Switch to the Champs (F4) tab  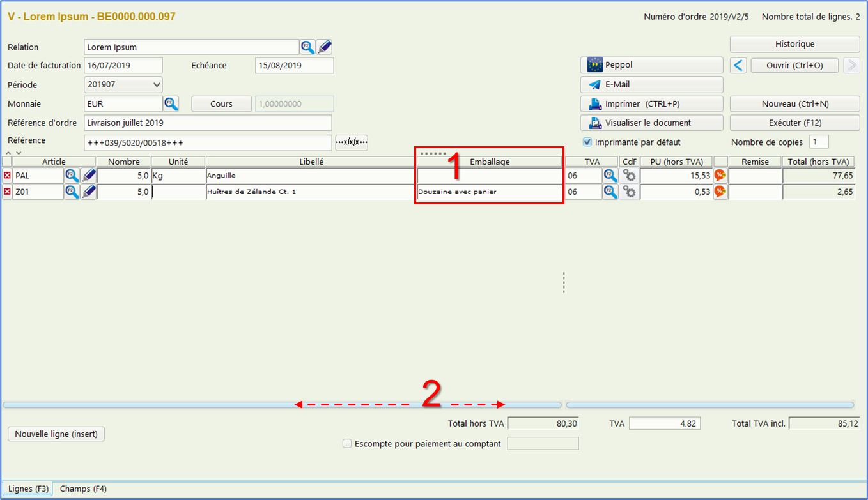83,489
